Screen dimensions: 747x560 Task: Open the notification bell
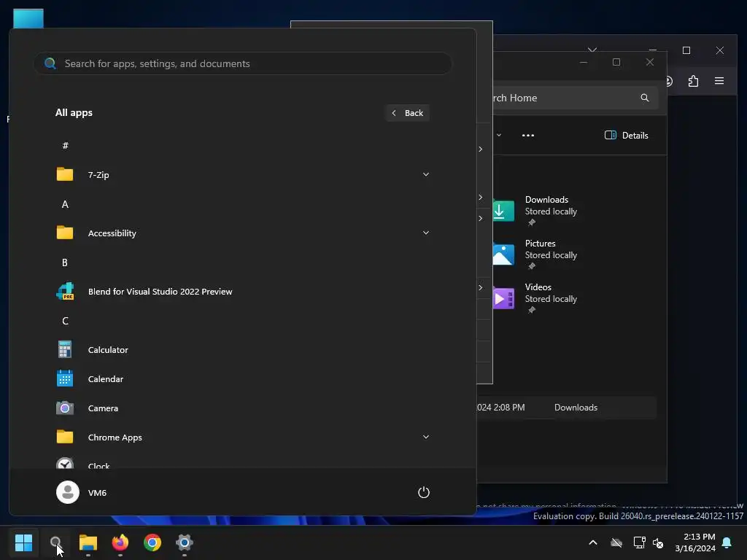(727, 542)
